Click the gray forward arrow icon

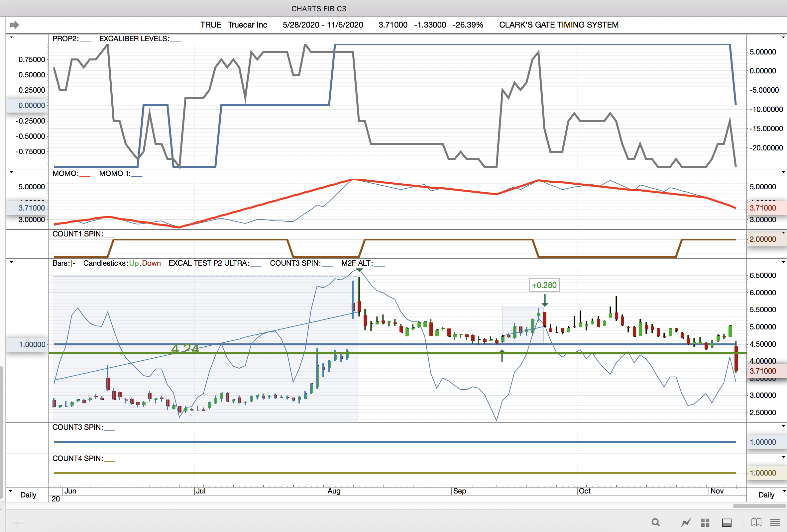tap(14, 25)
